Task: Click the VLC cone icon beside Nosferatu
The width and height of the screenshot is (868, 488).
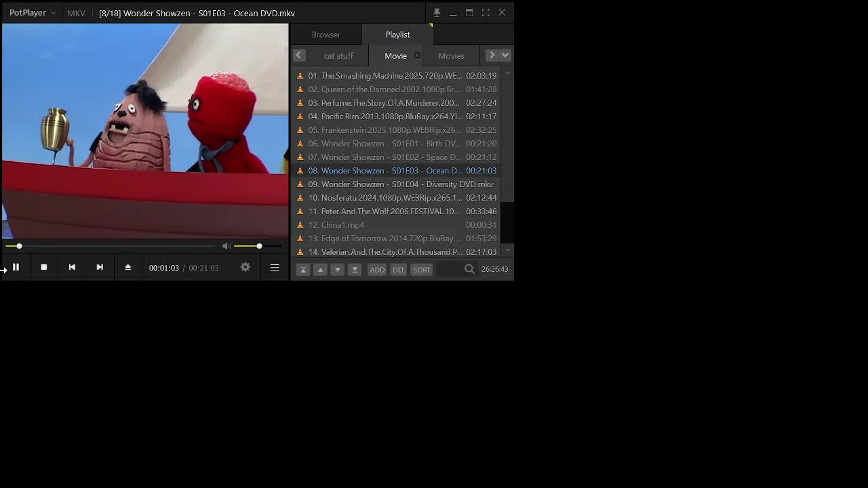Action: click(x=300, y=198)
